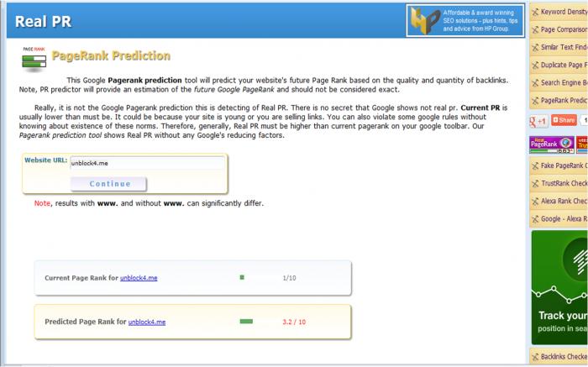Viewport: 588px width, 367px height.
Task: Click the green Track your position advertisement
Action: pos(559,287)
